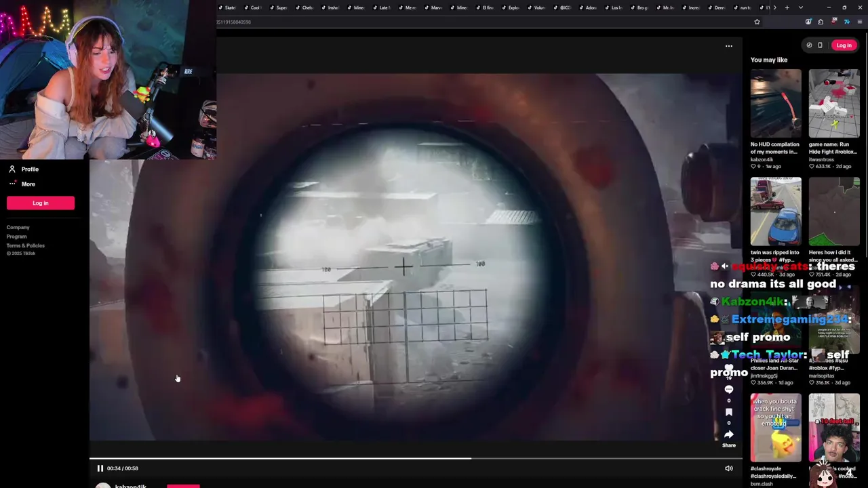The height and width of the screenshot is (488, 868).
Task: Expand the list all tabs dropdown arrow
Action: pos(801,7)
